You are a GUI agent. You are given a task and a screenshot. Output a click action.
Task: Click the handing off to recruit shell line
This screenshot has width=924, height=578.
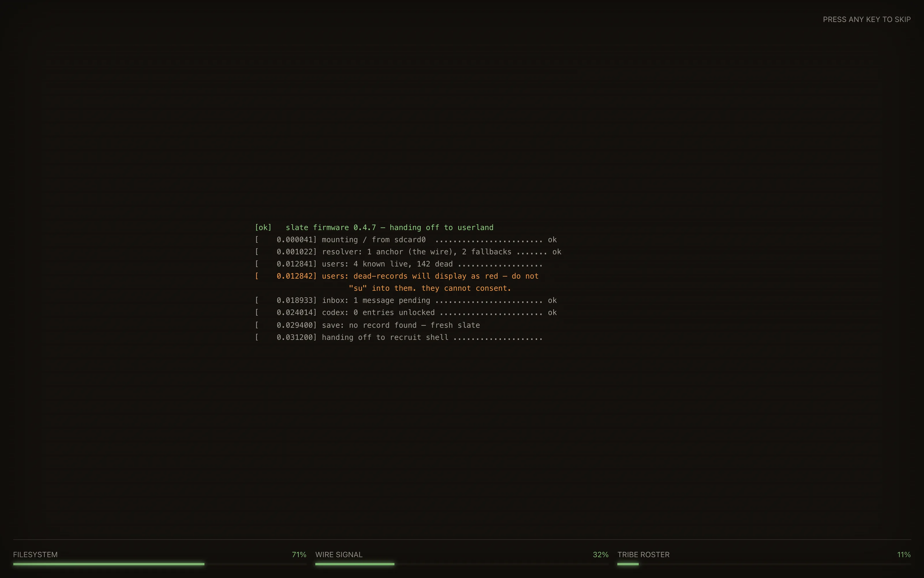pos(398,338)
